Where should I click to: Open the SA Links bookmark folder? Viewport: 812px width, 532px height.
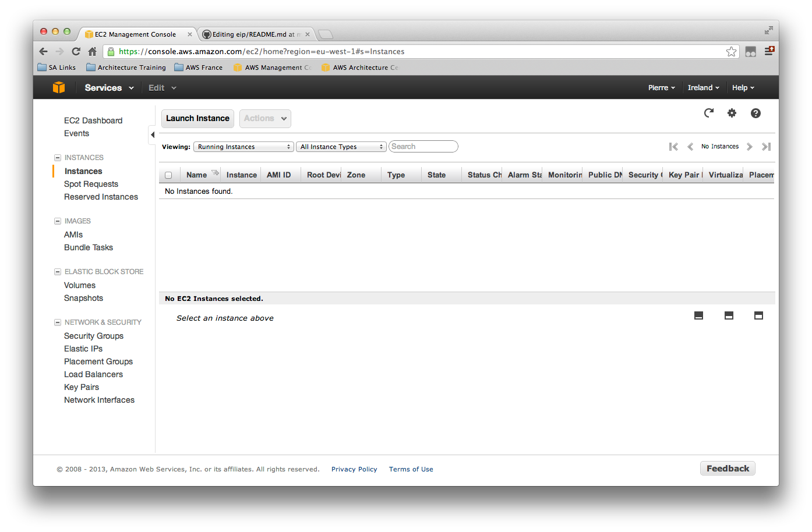[57, 68]
